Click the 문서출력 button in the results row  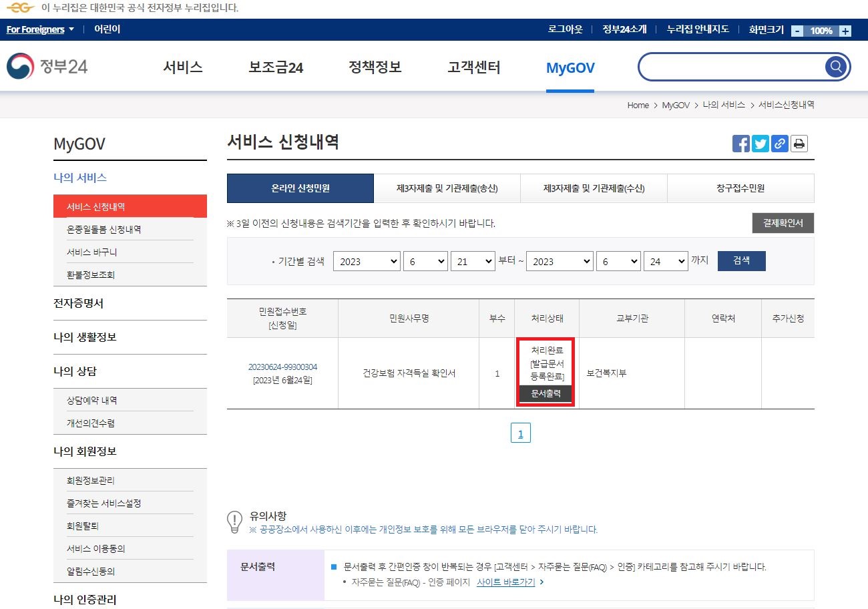click(x=546, y=394)
